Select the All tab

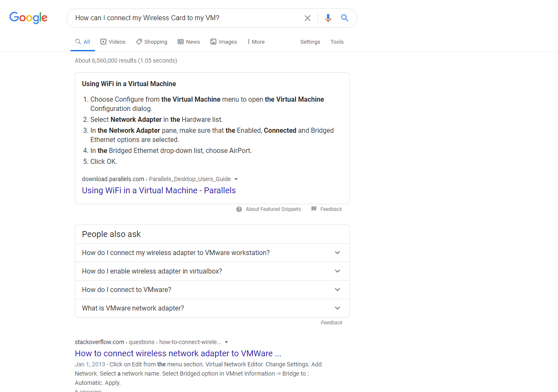[82, 42]
